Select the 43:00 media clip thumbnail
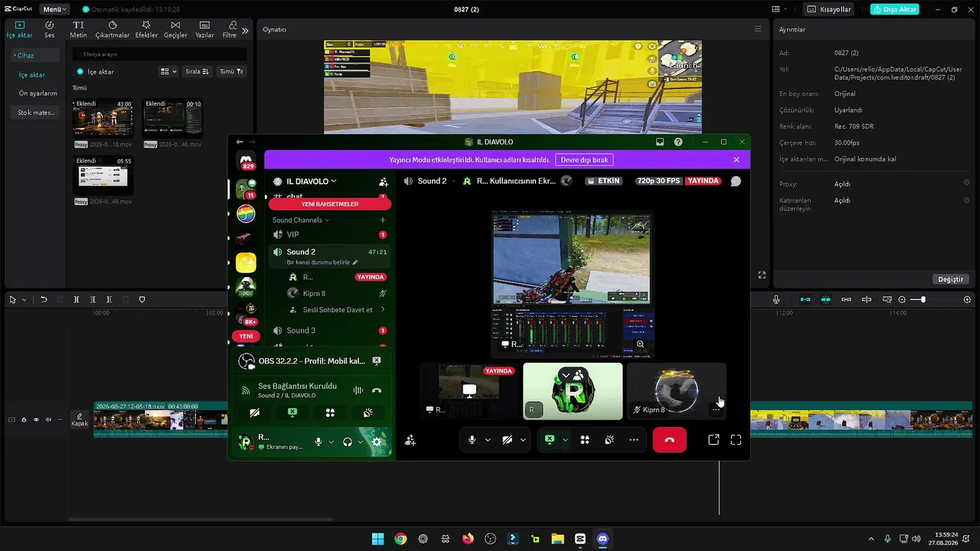The width and height of the screenshot is (980, 551). click(x=103, y=118)
